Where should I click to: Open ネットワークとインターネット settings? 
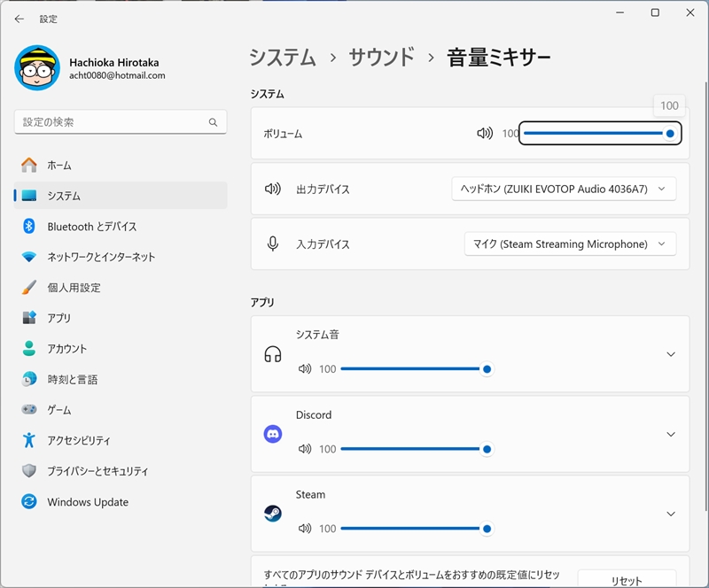101,257
